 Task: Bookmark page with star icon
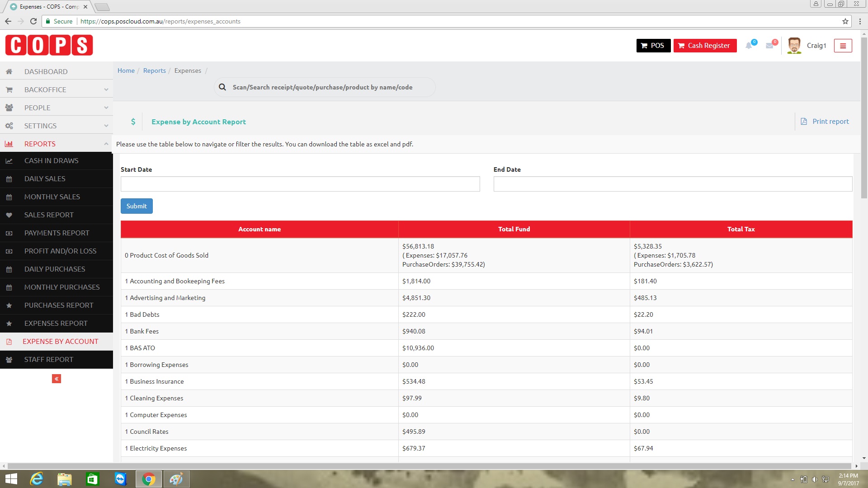pos(845,21)
